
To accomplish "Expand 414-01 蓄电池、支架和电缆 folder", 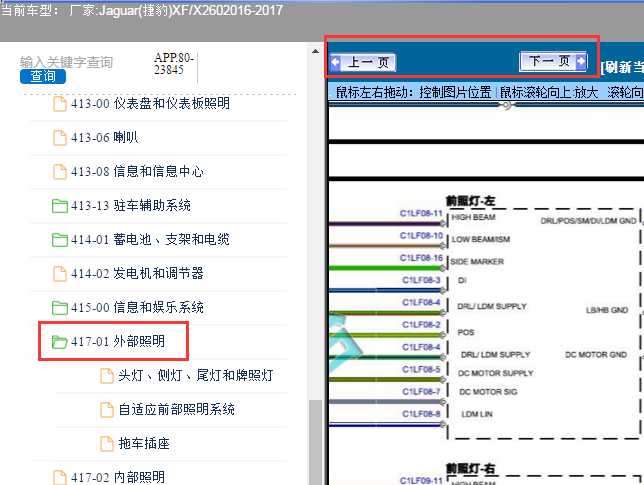I will pos(150,240).
